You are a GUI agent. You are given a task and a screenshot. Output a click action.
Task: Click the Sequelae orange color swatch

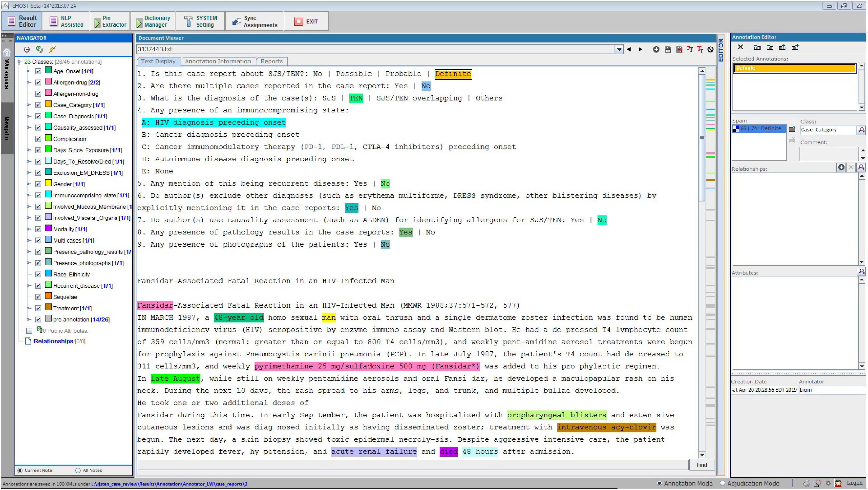coord(48,296)
